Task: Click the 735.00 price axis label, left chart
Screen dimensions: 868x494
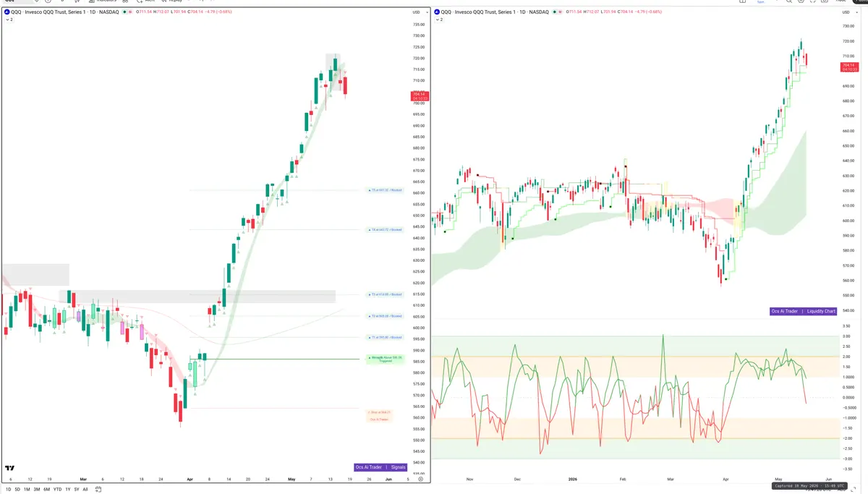Action: [418, 25]
